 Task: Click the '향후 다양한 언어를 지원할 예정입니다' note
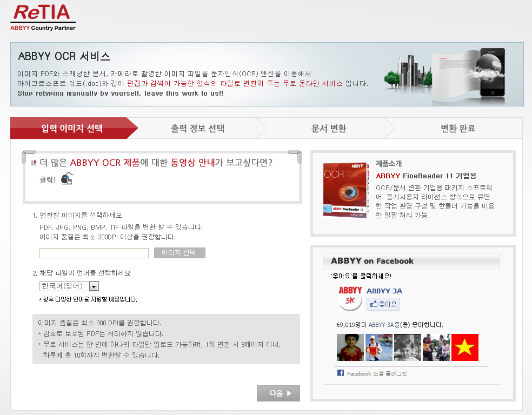pyautogui.click(x=88, y=299)
